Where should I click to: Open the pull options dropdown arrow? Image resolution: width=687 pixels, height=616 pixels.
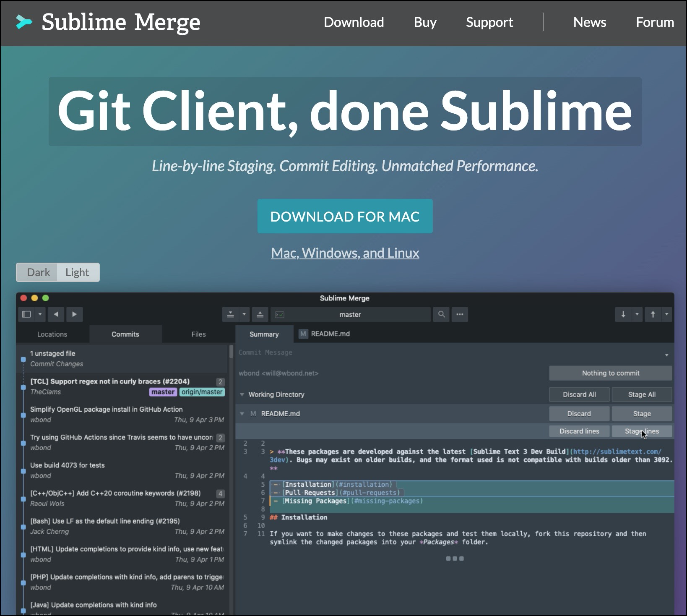click(x=637, y=314)
